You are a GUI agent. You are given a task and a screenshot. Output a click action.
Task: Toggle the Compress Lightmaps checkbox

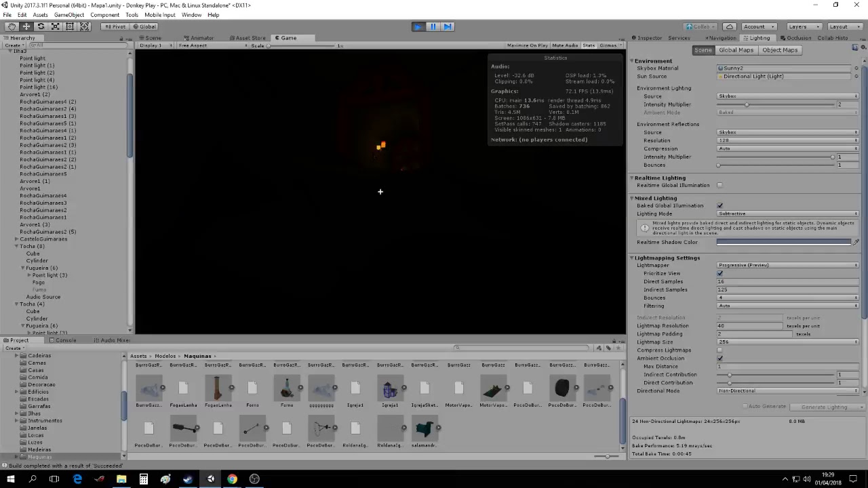[720, 350]
